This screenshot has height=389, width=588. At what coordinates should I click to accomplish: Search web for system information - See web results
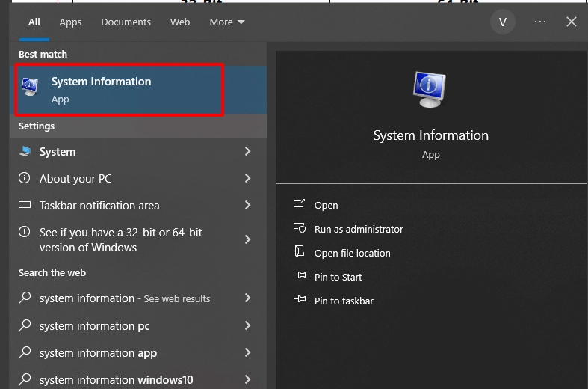[138, 298]
